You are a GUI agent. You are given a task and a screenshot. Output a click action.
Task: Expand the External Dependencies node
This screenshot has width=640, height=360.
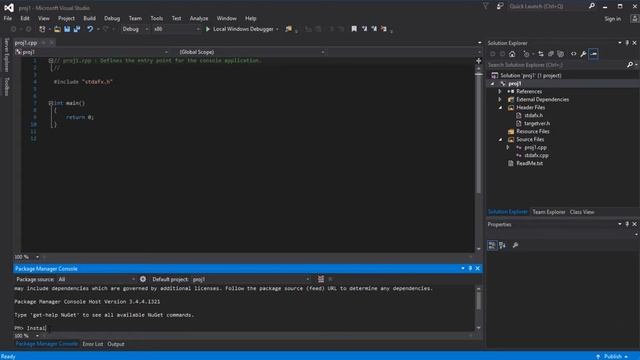(500, 100)
